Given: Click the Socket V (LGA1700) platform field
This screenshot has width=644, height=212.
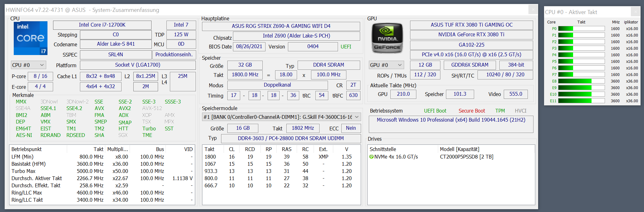Looking at the screenshot, I should tap(138, 65).
